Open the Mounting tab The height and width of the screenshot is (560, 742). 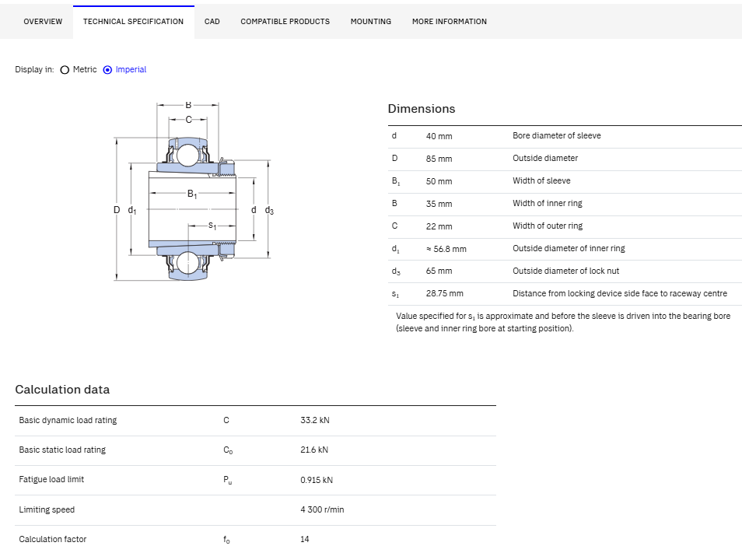370,22
